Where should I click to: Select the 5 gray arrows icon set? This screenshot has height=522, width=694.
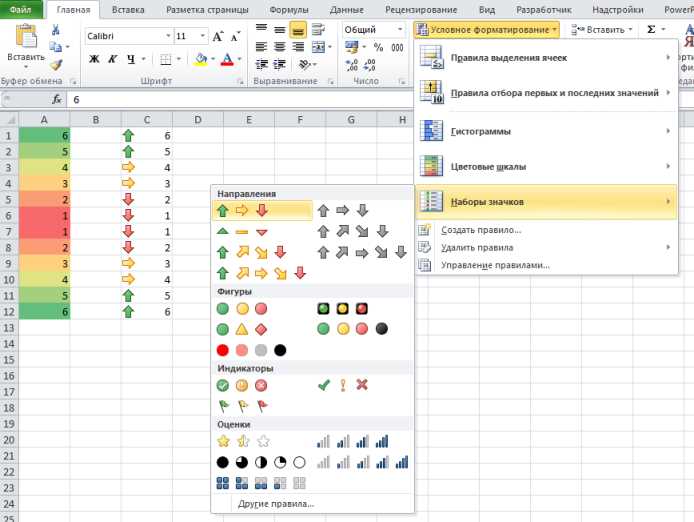[362, 252]
